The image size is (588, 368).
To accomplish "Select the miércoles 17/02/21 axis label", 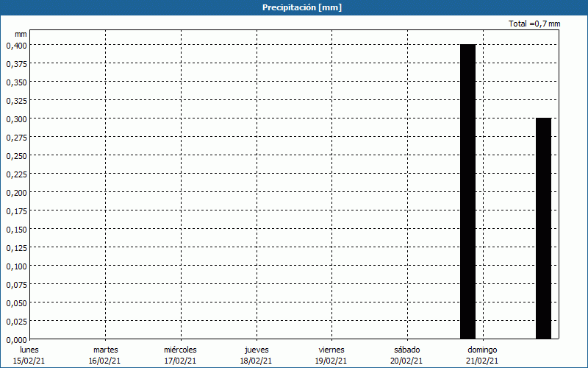I will point(180,355).
